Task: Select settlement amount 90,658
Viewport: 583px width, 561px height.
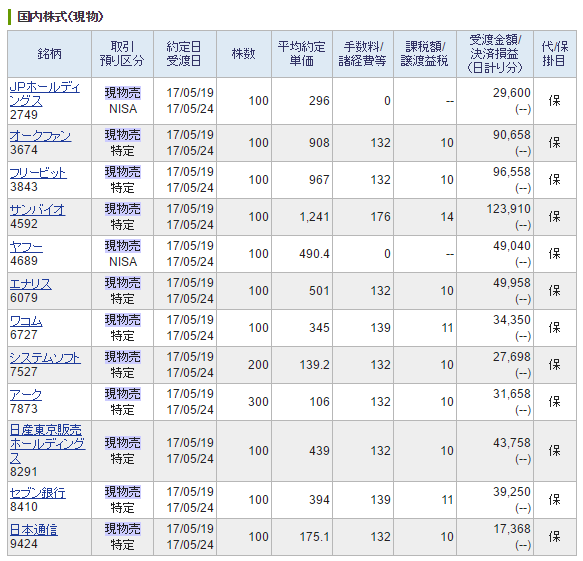Action: (512, 135)
